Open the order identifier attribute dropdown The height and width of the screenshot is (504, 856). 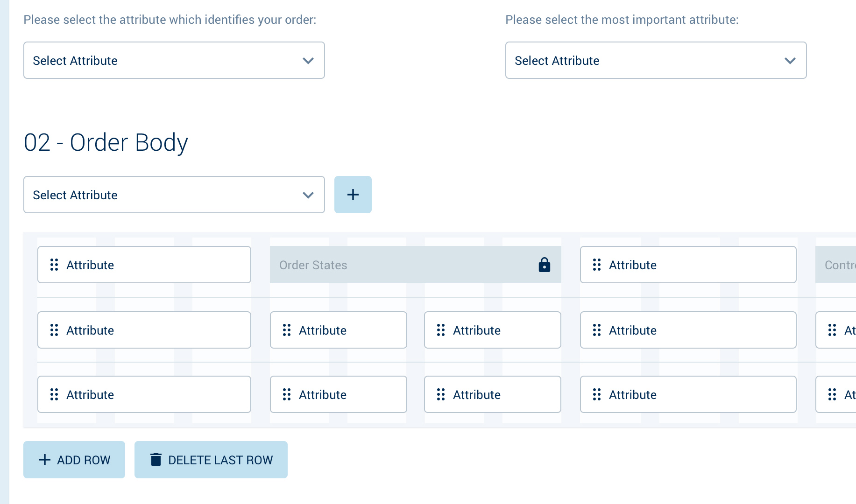pyautogui.click(x=174, y=60)
